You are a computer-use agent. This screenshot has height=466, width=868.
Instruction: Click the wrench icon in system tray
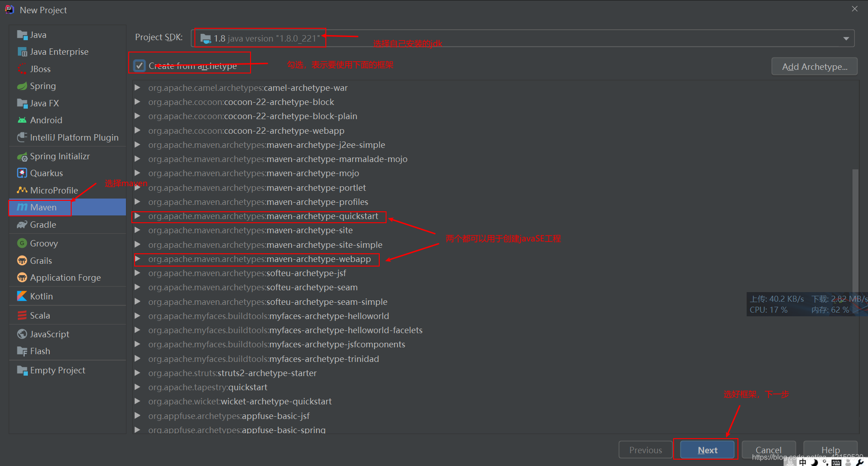(x=859, y=462)
